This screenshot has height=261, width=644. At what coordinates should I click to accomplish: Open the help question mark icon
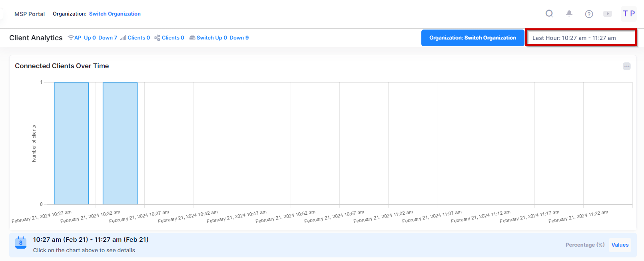589,14
